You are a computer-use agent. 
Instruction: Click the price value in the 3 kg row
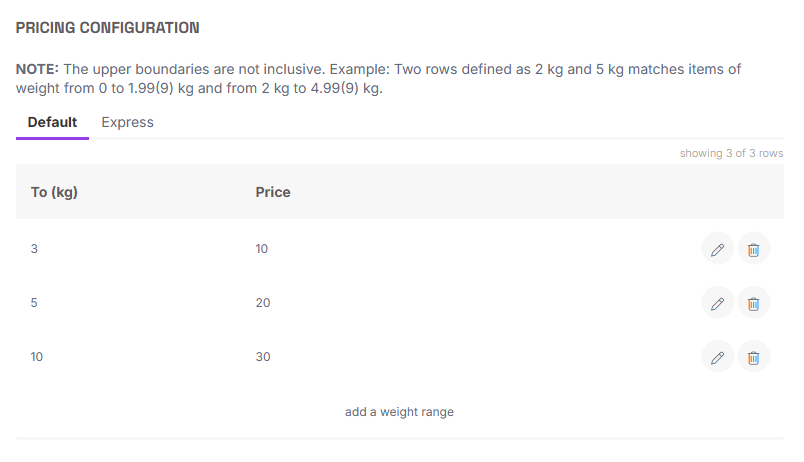tap(263, 249)
